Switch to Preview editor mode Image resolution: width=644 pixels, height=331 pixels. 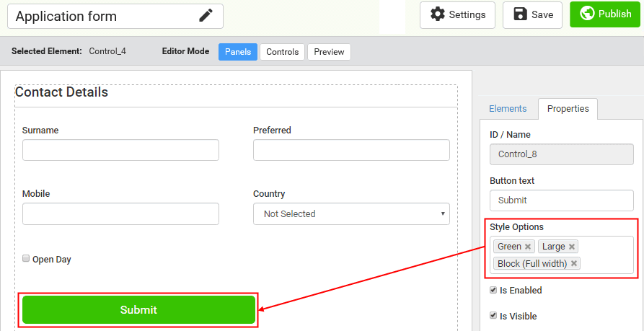coord(329,52)
